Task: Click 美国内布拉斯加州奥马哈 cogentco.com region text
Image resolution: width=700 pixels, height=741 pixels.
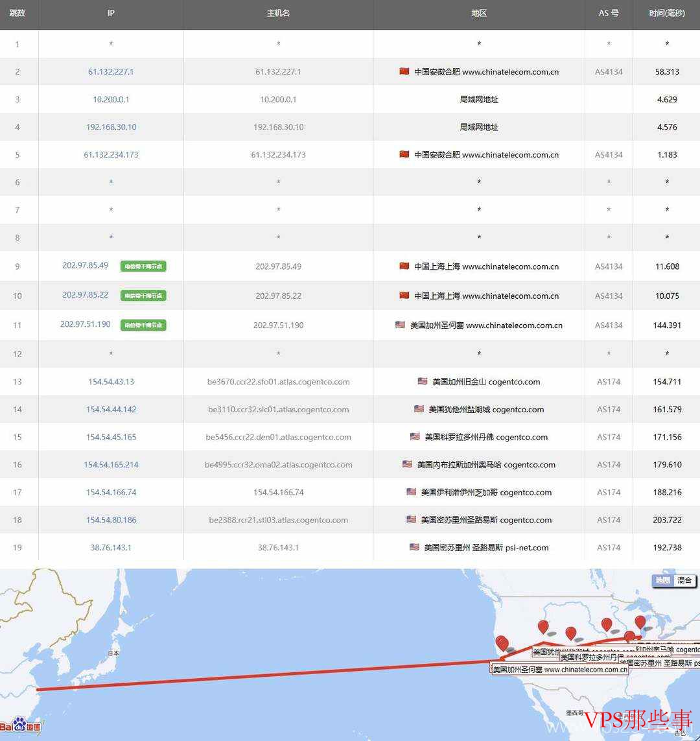Action: tap(486, 465)
